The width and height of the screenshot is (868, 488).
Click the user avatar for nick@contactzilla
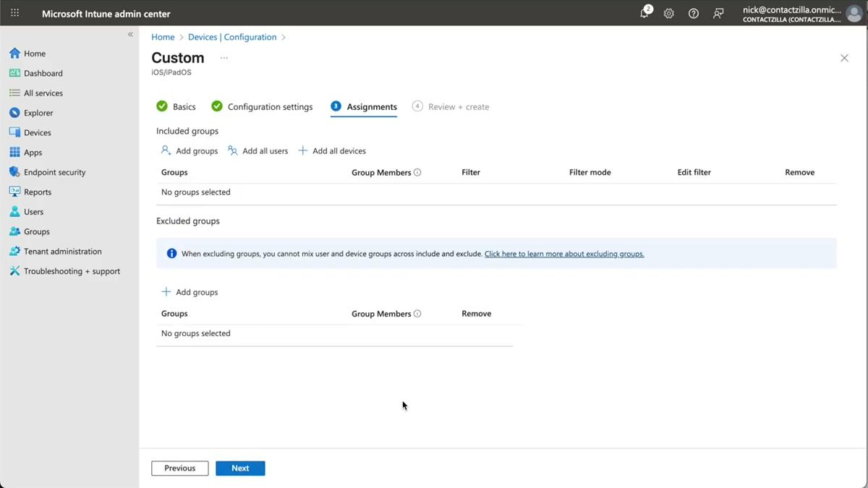(854, 12)
